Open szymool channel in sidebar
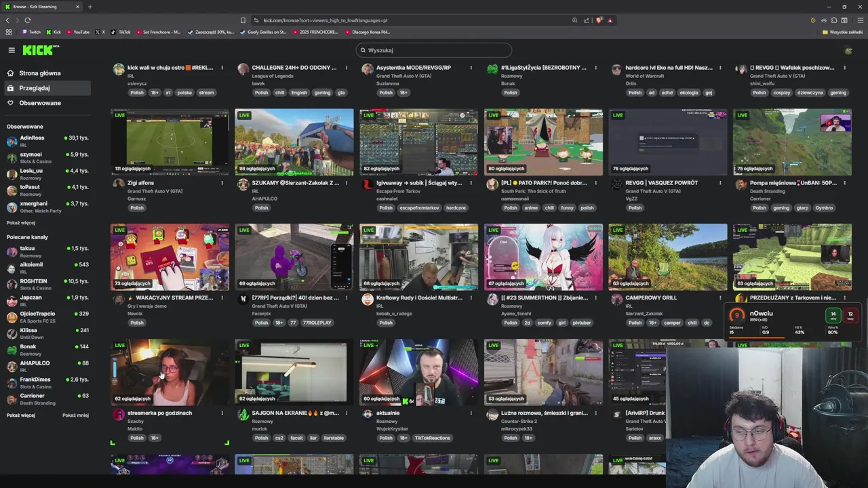868x488 pixels. (x=47, y=157)
